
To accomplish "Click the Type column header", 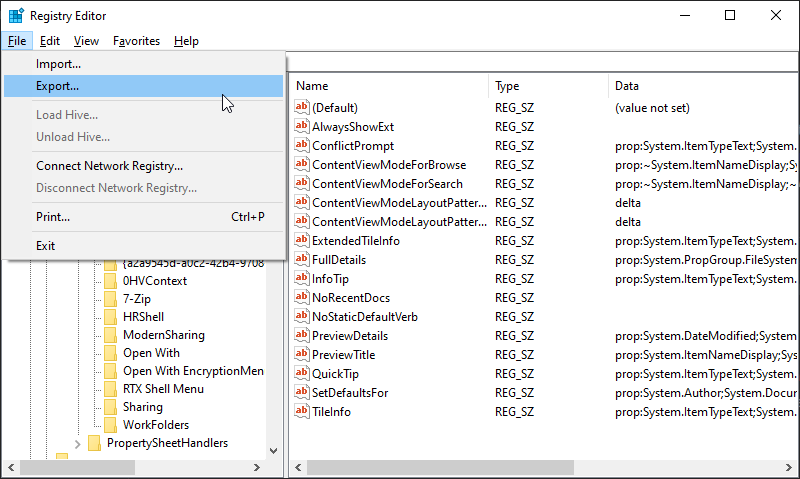I will [548, 86].
